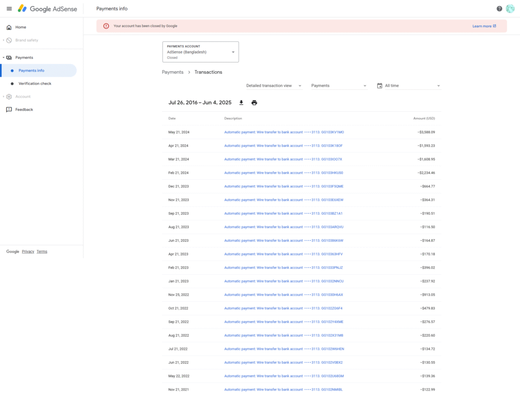
Task: Change the AdSense (Bangladesh) payments account
Action: pyautogui.click(x=200, y=51)
